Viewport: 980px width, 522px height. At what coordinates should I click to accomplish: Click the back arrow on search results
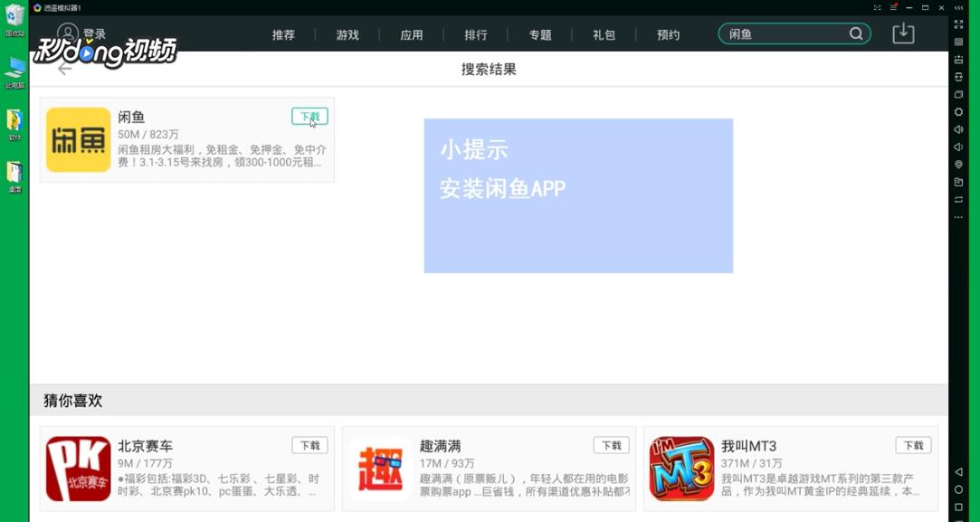[64, 69]
